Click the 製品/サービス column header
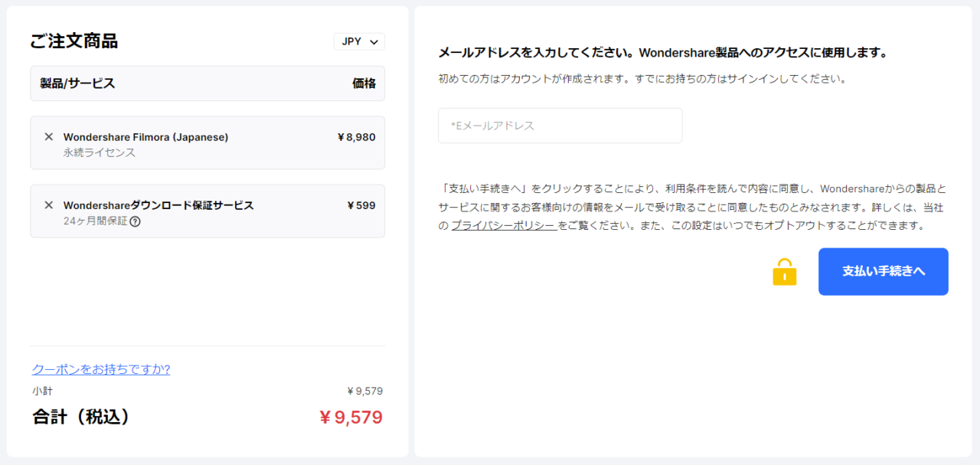Screen dimensions: 980x465 coord(77,84)
